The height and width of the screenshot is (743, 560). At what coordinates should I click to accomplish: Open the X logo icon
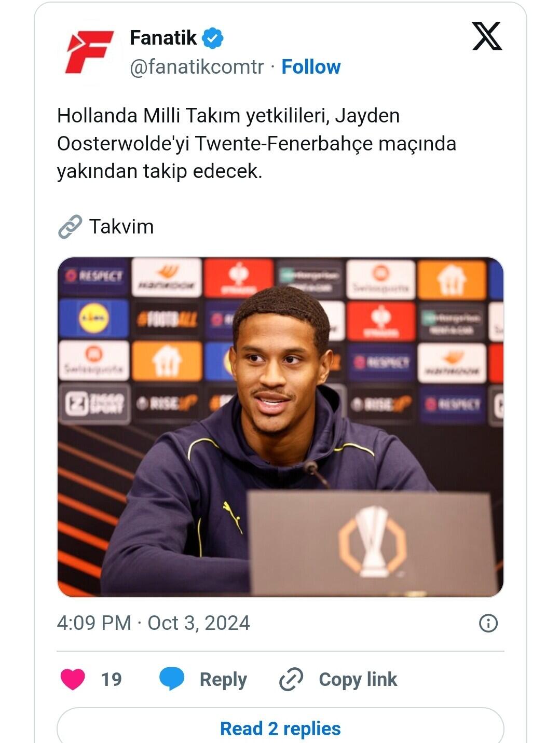(x=487, y=36)
